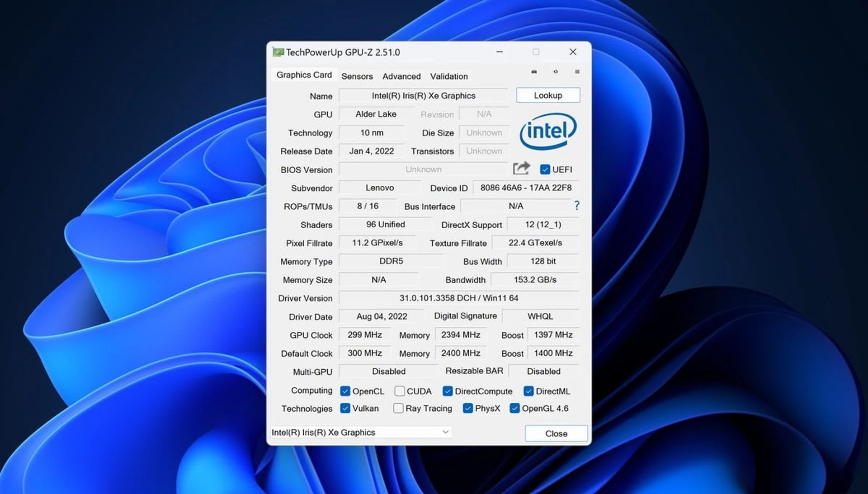Image resolution: width=868 pixels, height=494 pixels.
Task: Toggle the Ray Tracing checkbox
Action: pyautogui.click(x=398, y=408)
